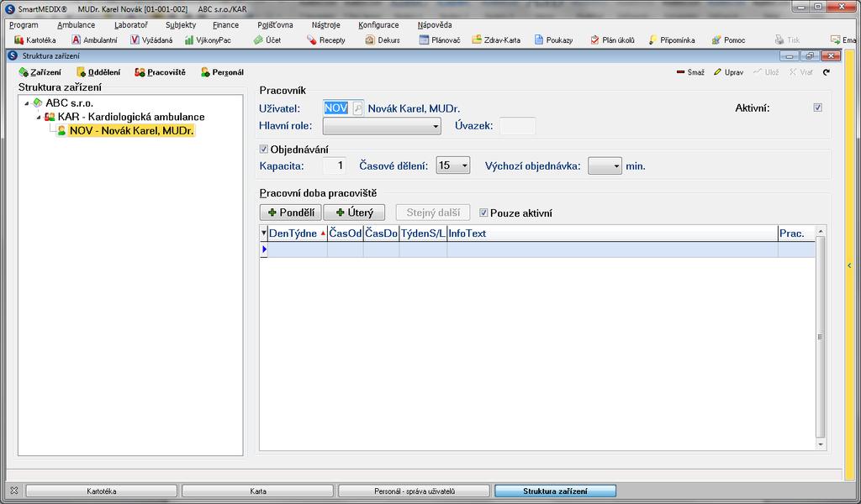Viewport: 861px width, 504px height.
Task: Open the Výchozí objednávka dropdown
Action: click(x=605, y=165)
